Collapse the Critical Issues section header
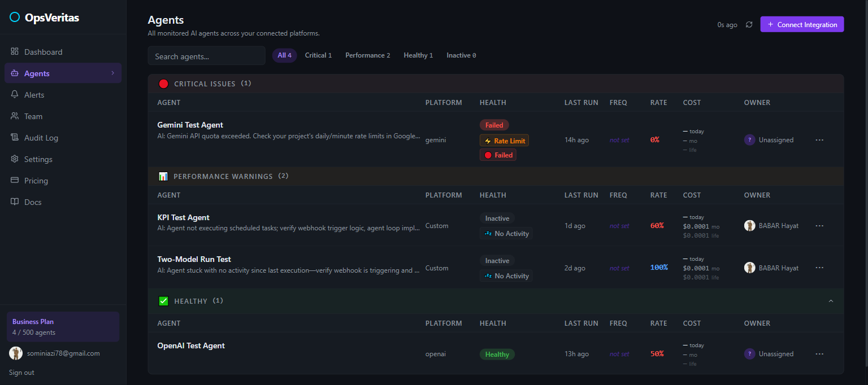 tap(496, 84)
